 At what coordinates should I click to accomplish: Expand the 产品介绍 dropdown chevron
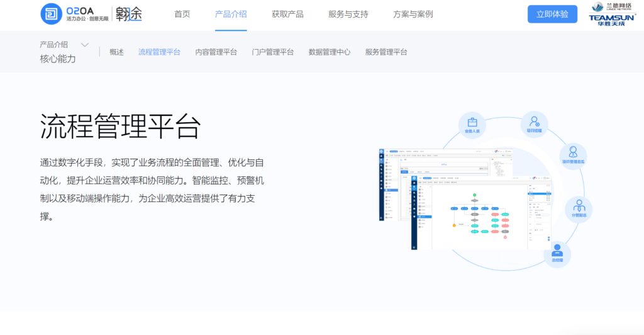tap(85, 45)
